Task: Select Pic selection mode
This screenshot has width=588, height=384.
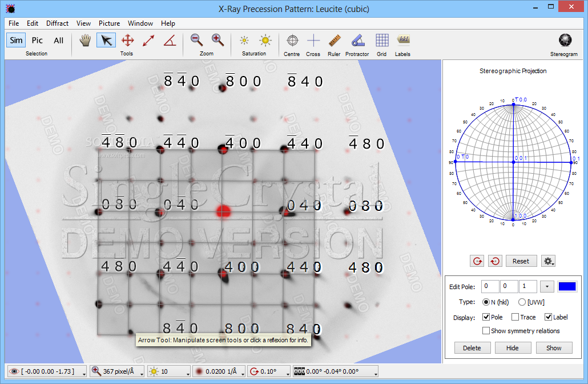Action: 37,40
